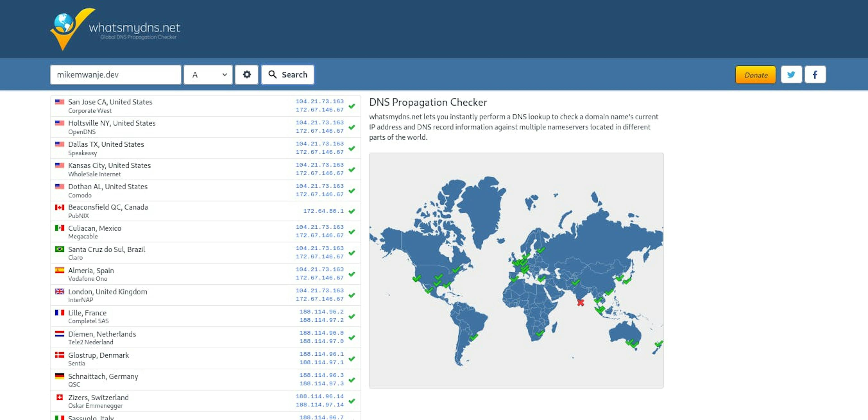Click IP 188.114.96.2 for Lille

(322, 312)
